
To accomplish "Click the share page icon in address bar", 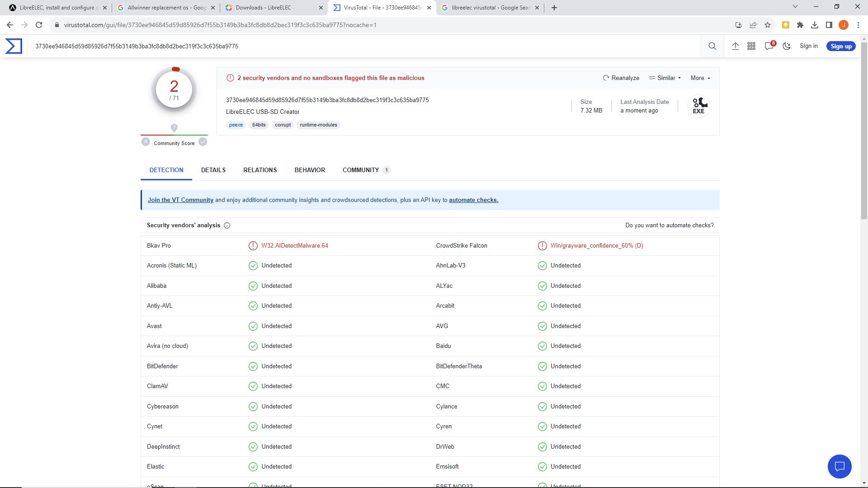I will 753,25.
